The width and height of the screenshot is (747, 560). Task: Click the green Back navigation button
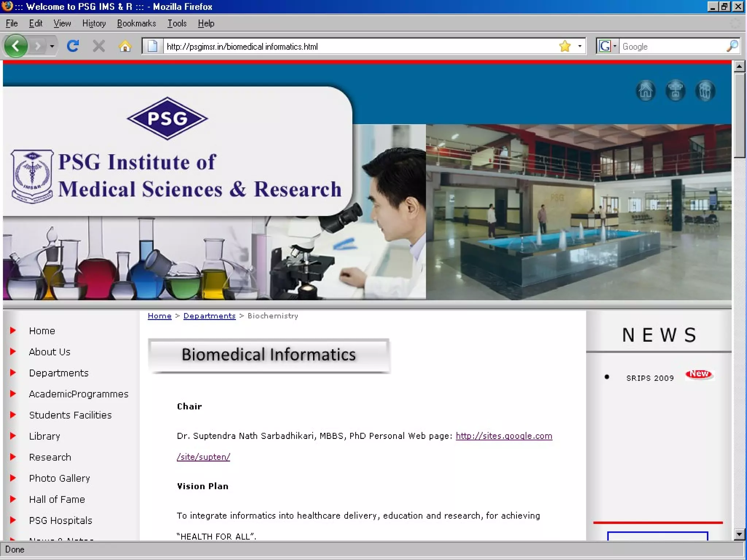tap(16, 46)
